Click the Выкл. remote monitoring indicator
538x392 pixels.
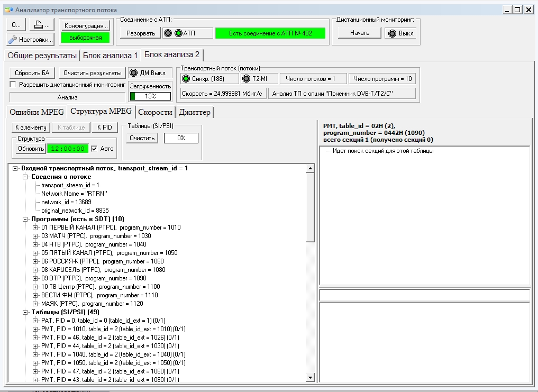(x=393, y=33)
